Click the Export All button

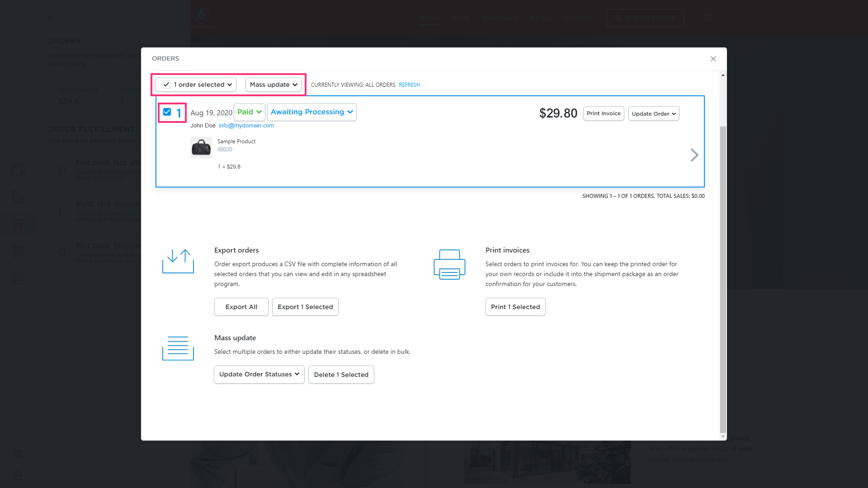241,307
